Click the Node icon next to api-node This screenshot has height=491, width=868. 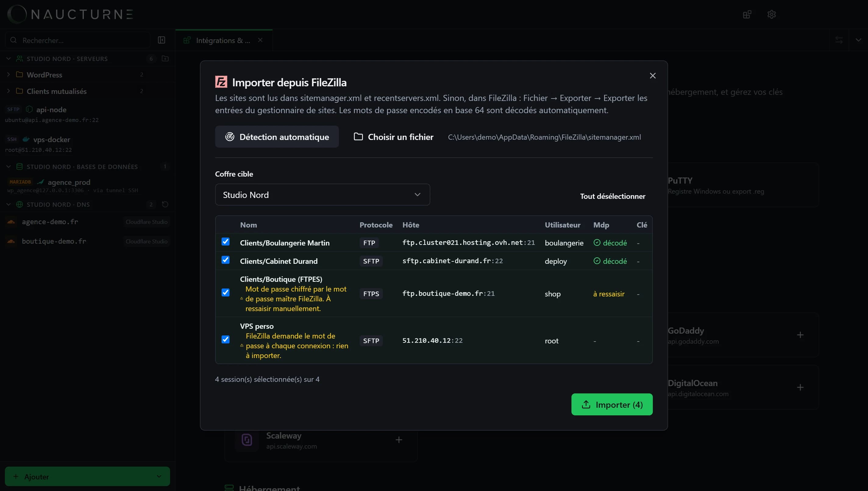click(x=29, y=109)
